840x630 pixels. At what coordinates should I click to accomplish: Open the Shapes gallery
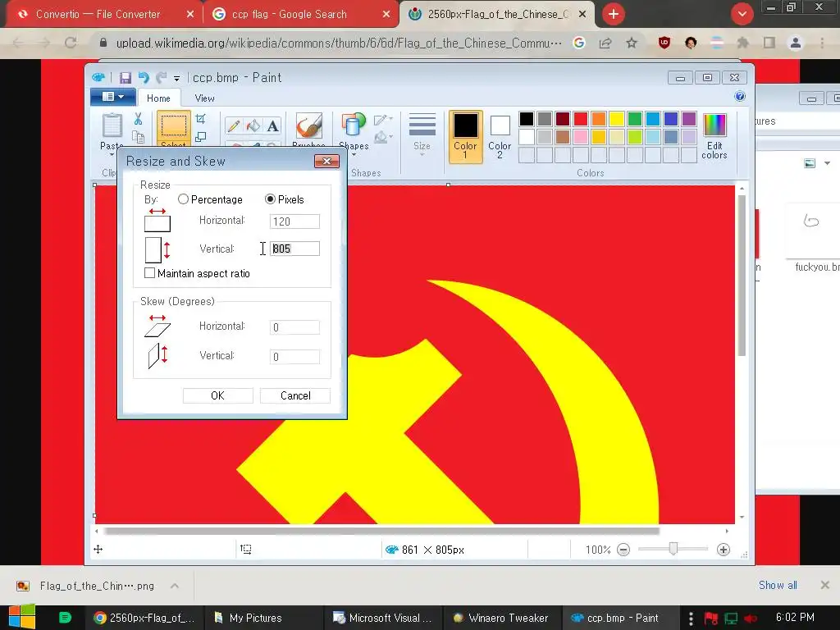(354, 131)
